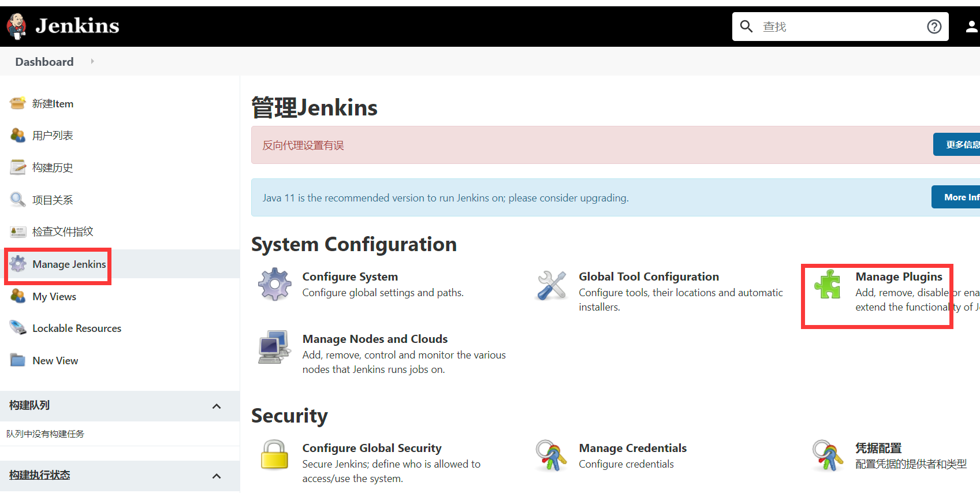Click the Manage Nodes and Clouds computer icon

(274, 347)
